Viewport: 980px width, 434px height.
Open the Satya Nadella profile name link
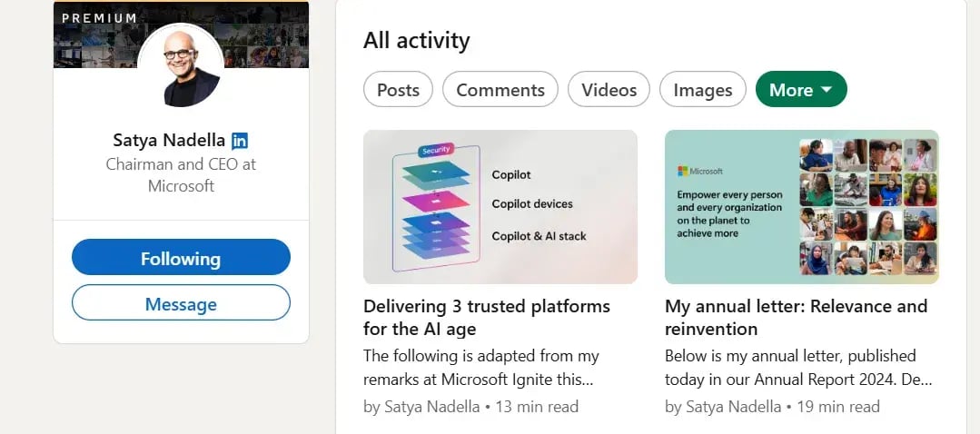pos(170,141)
